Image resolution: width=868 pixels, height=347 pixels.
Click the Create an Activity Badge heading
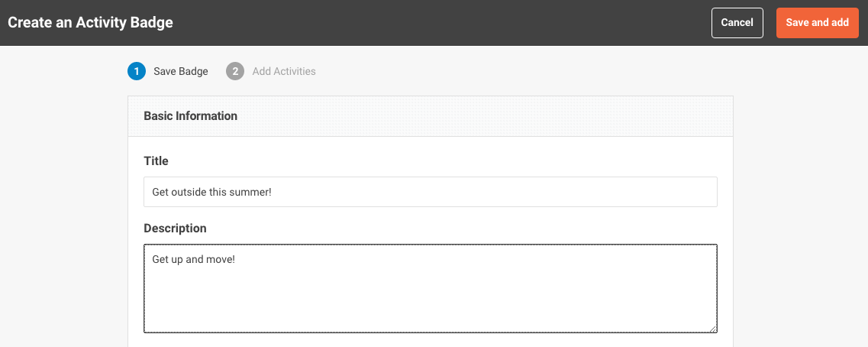pos(90,23)
